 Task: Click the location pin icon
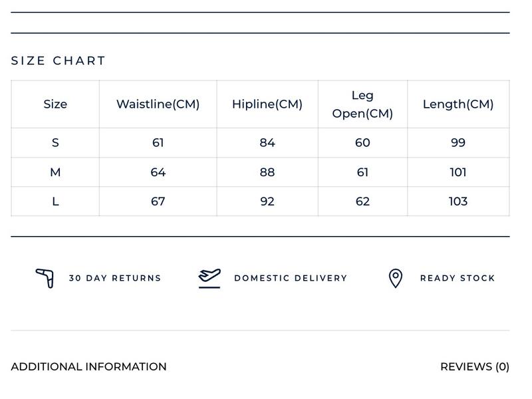pos(396,278)
